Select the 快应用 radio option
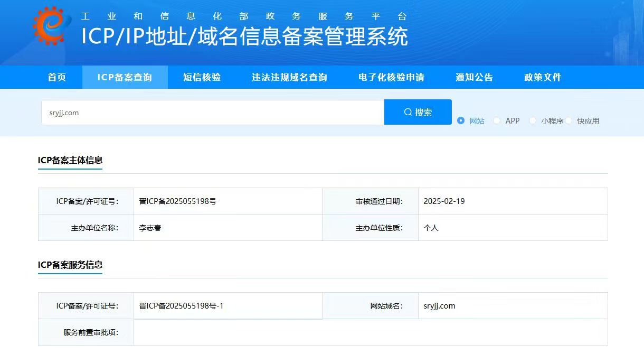644x354 pixels. pos(569,120)
